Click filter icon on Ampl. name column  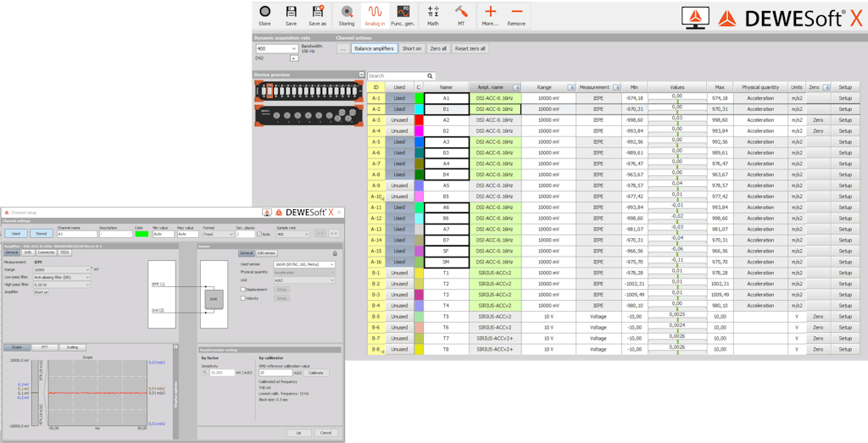[516, 87]
